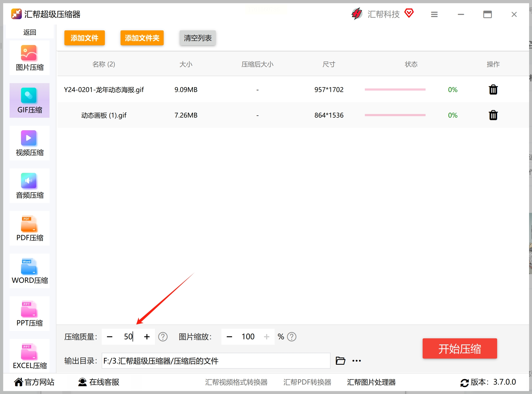Click the progress bar of Y24-0201 gif

pos(395,90)
